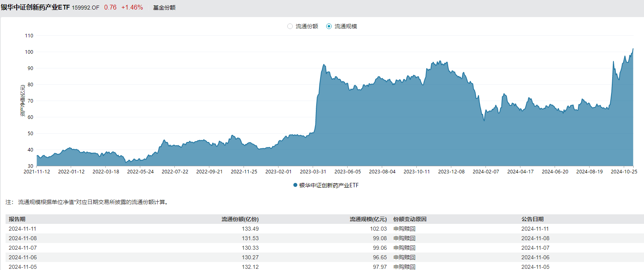Click 2024-11-05 in the 报告期 column
Viewport: 644px width, 270px height.
[23, 267]
